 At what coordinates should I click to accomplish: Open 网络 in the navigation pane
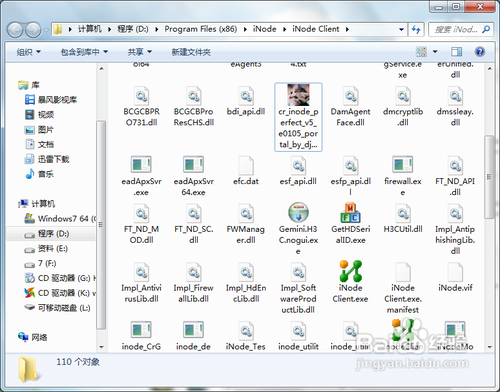(x=33, y=337)
